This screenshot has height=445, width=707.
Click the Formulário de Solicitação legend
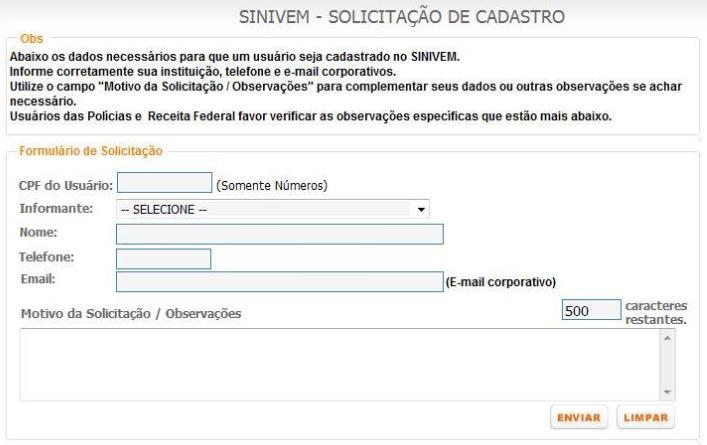90,151
